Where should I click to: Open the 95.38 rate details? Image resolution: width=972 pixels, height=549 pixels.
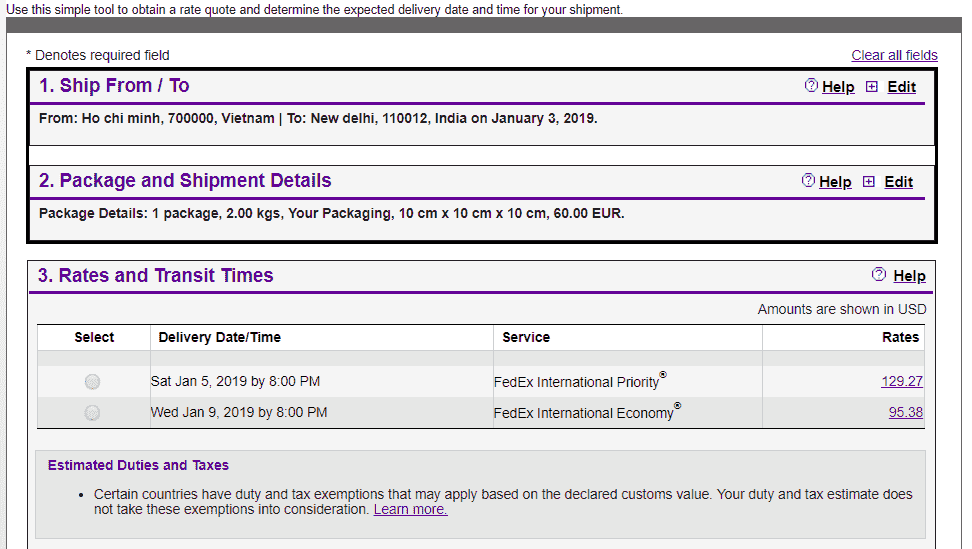906,412
